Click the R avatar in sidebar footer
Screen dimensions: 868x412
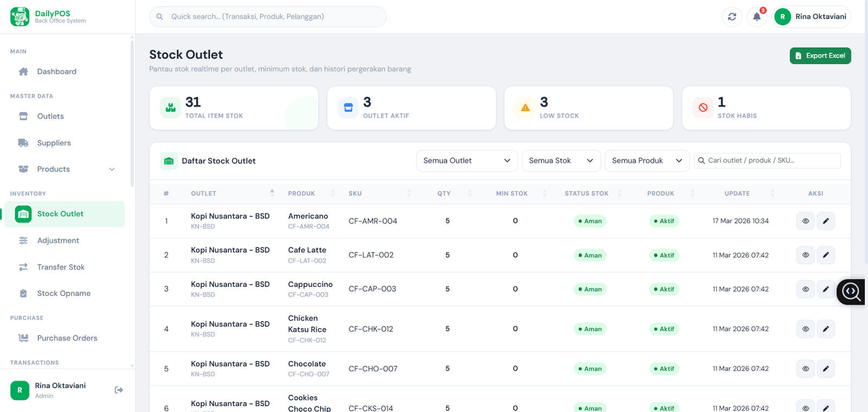[x=20, y=390]
